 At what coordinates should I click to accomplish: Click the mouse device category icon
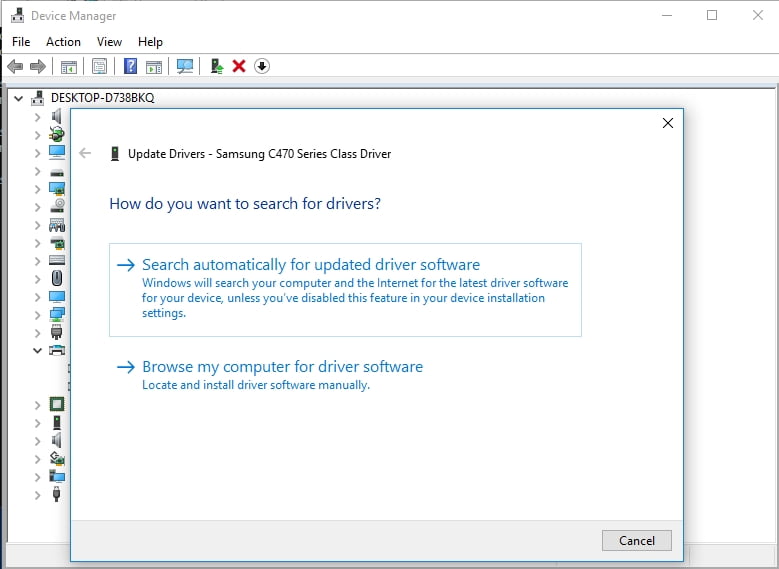tap(57, 278)
